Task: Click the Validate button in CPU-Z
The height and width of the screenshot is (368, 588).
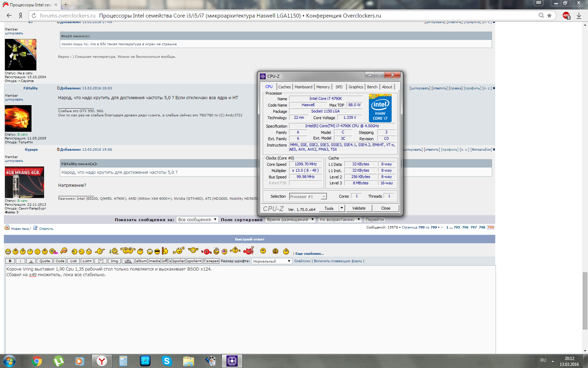Action: pyautogui.click(x=359, y=208)
